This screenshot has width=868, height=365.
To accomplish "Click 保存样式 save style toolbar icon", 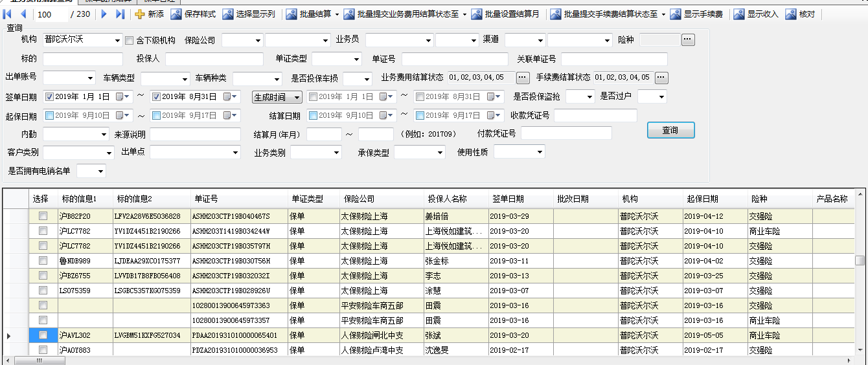I will point(176,14).
